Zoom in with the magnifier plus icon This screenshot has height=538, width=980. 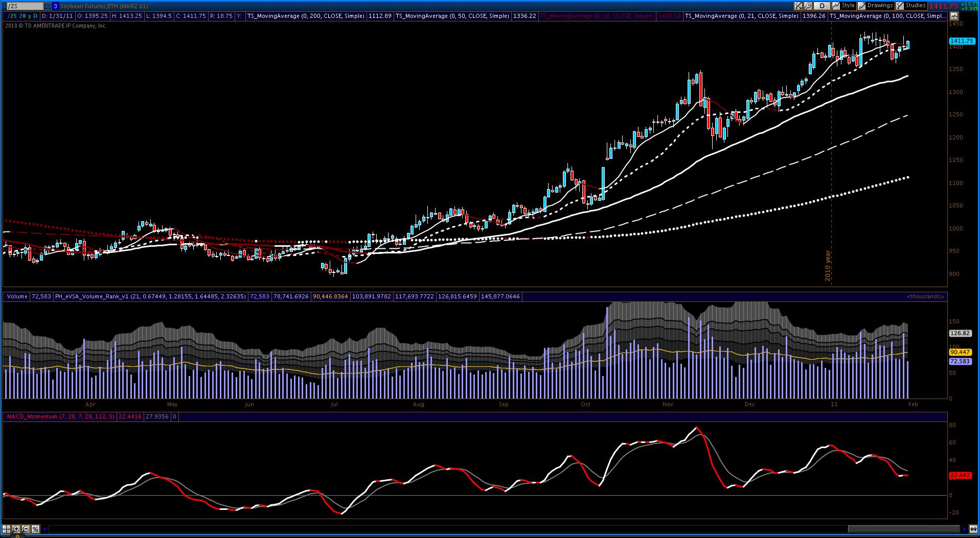pyautogui.click(x=16, y=529)
